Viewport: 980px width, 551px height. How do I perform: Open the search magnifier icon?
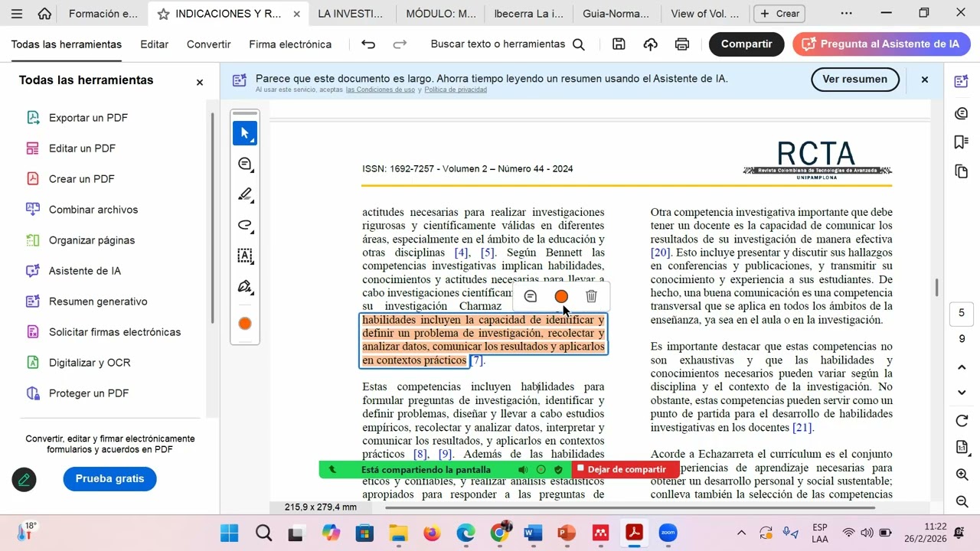pos(579,44)
